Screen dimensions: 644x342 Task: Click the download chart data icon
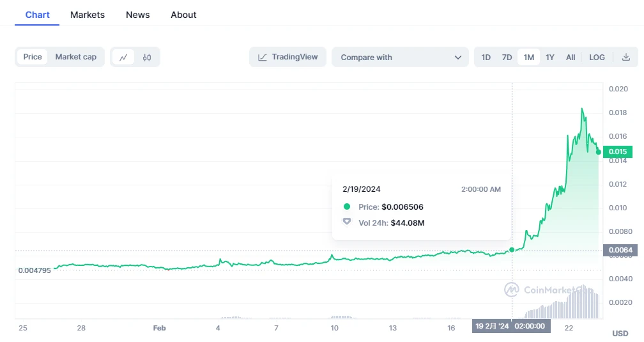626,58
